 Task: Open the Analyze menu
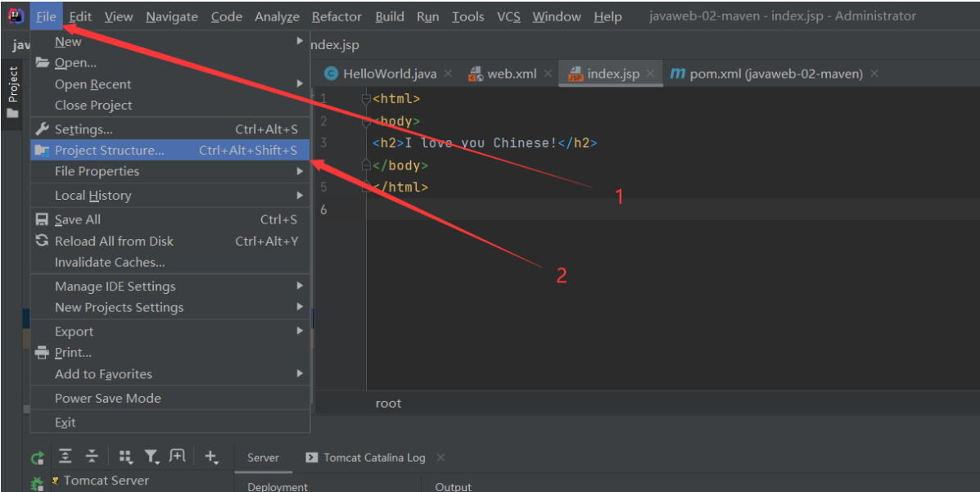pos(277,17)
